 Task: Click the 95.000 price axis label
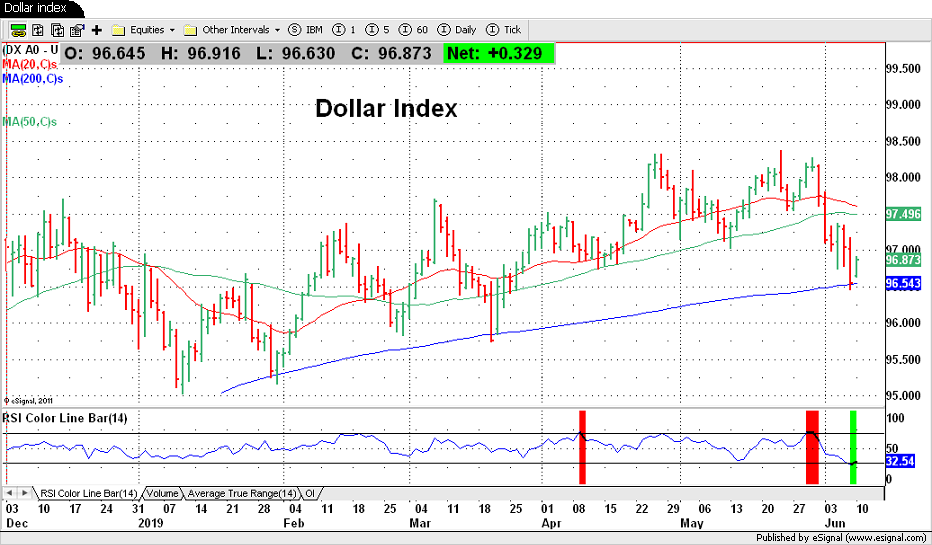click(903, 396)
